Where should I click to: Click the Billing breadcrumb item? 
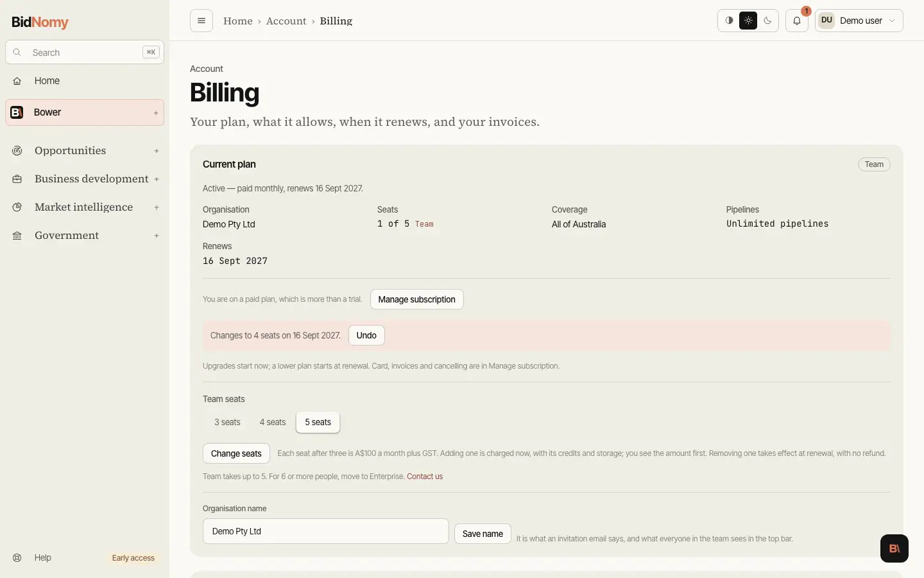[x=336, y=21]
